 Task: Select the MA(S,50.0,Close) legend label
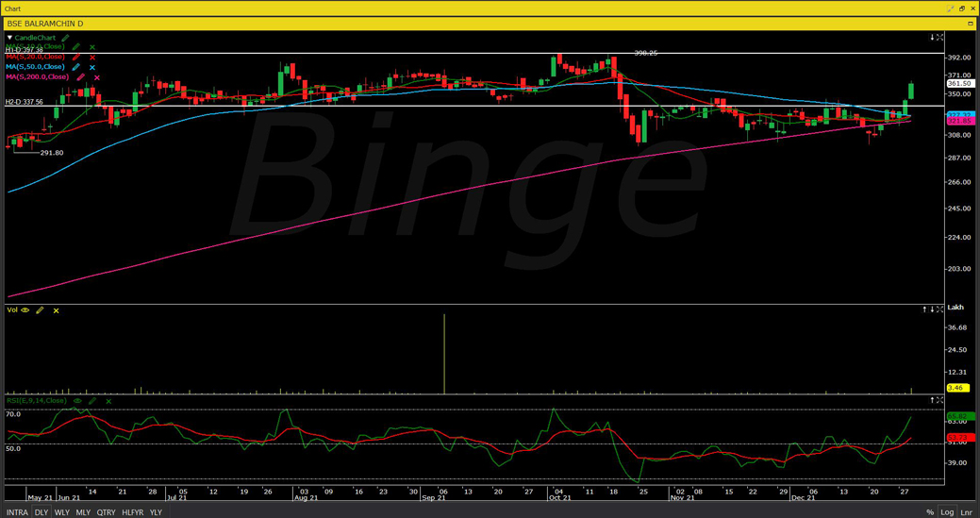pyautogui.click(x=36, y=67)
